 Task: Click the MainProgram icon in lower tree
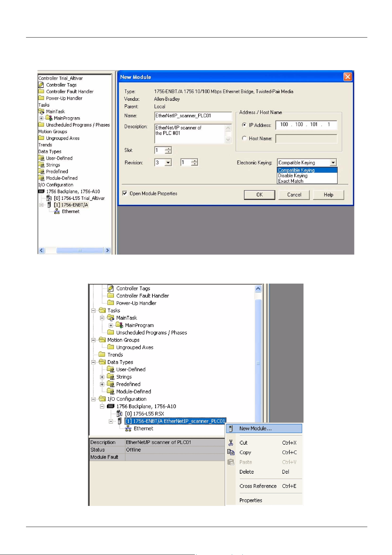[119, 325]
